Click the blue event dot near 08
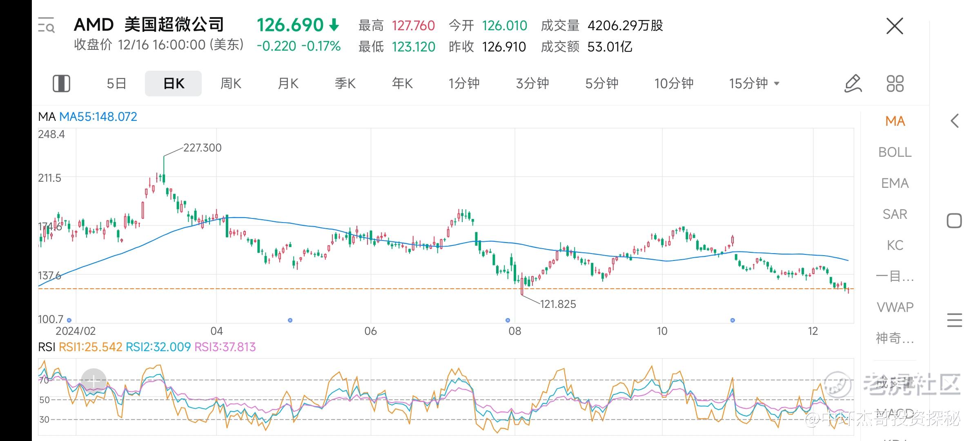Viewport: 980px width, 441px height. (508, 320)
